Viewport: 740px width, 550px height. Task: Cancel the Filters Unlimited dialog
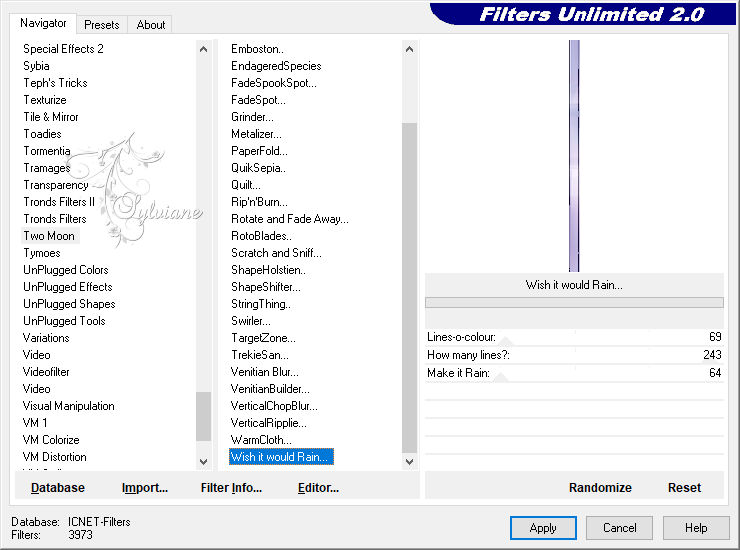click(x=619, y=528)
